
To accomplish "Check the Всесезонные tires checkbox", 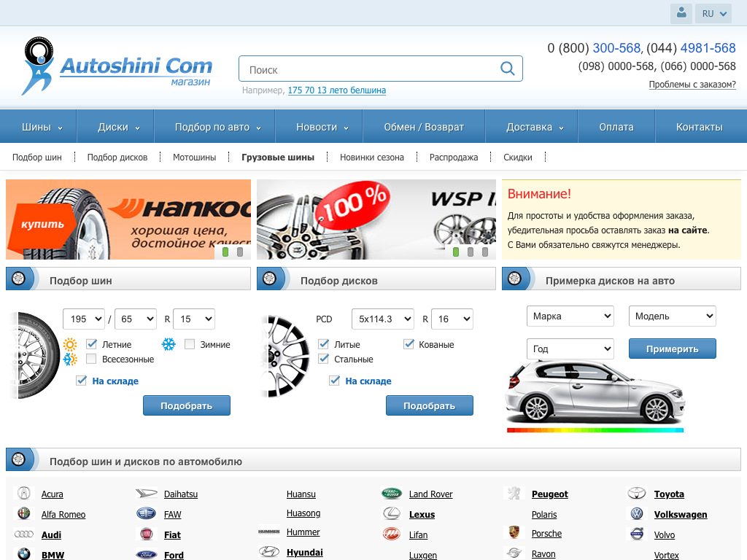I will [x=91, y=359].
